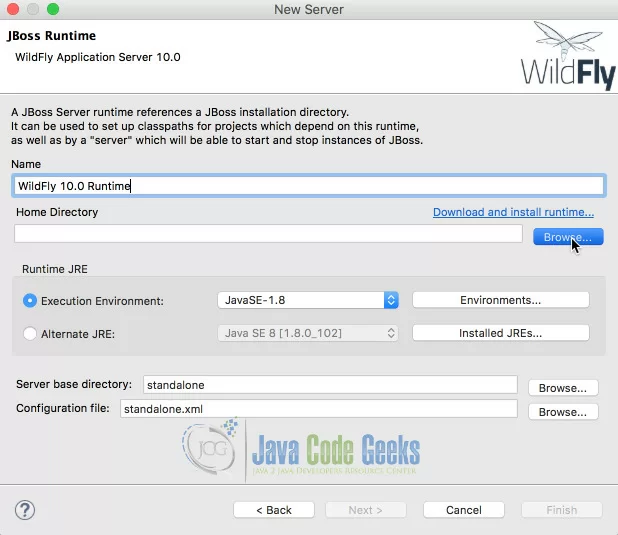618x535 pixels.
Task: Click the JBoss Runtime heading
Action: [51, 36]
